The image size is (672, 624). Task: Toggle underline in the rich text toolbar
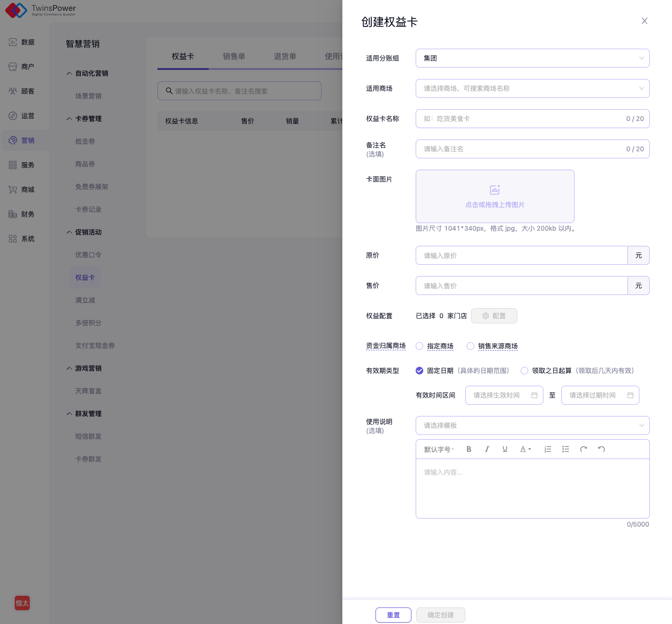pos(505,449)
